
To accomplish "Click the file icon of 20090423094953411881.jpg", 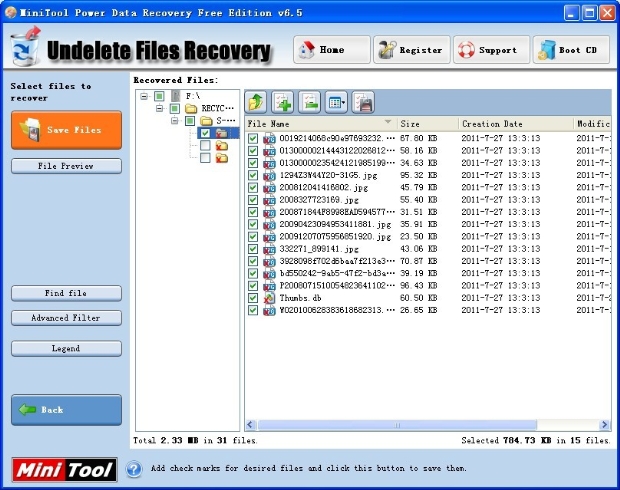I will pyautogui.click(x=269, y=224).
